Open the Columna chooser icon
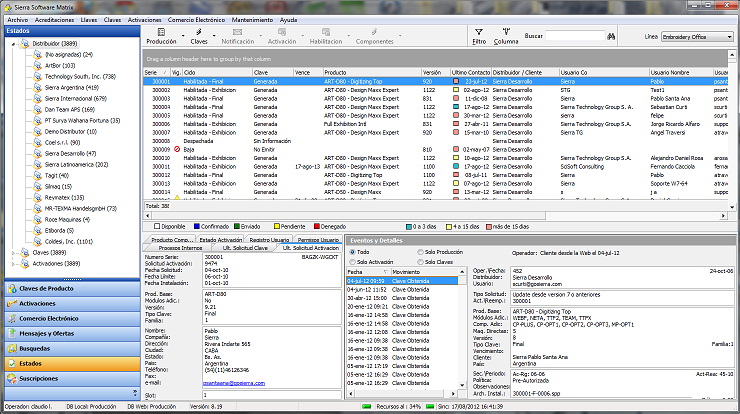The image size is (740, 414). (x=506, y=32)
